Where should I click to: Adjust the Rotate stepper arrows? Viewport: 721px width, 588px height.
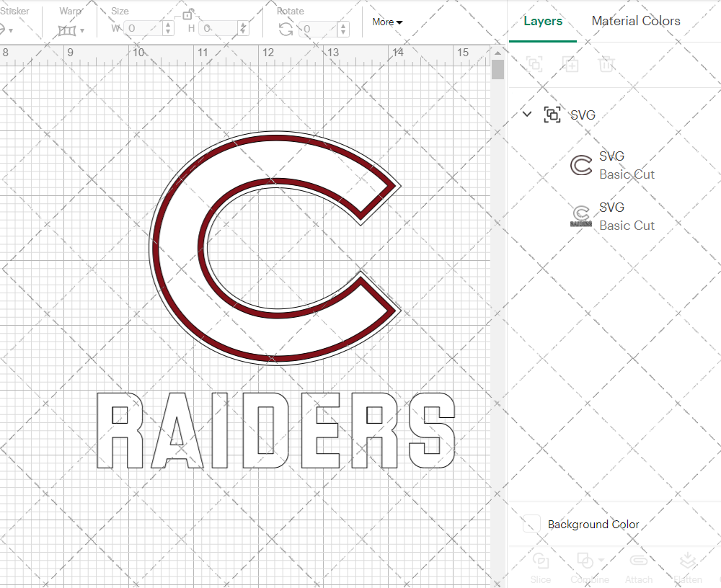(x=343, y=29)
